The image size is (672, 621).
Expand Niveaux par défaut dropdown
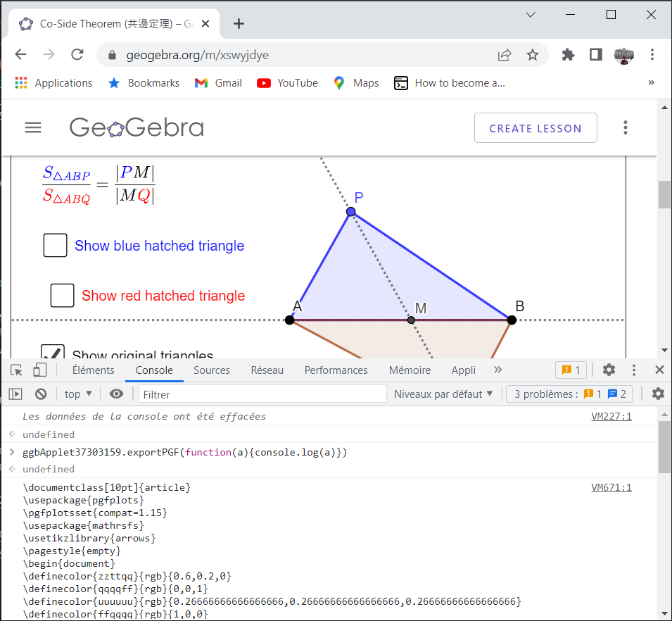[443, 394]
